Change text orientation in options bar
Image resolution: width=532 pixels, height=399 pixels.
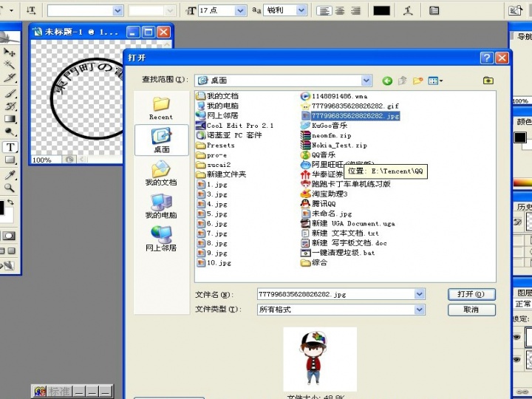31,10
